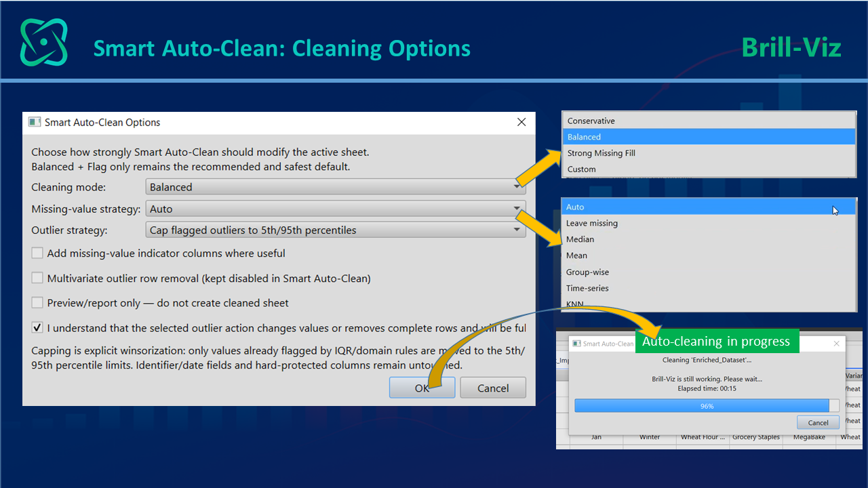Select Conservative cleaning mode

click(x=709, y=121)
